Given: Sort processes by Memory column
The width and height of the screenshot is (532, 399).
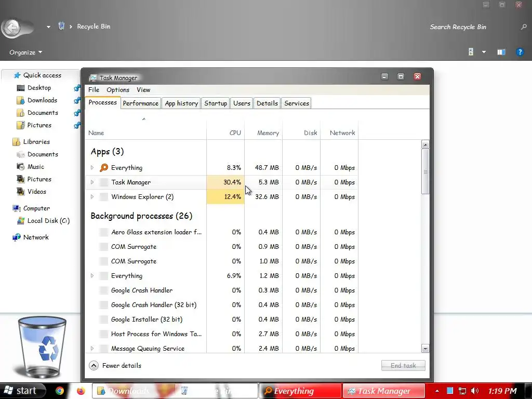Looking at the screenshot, I should [x=263, y=129].
